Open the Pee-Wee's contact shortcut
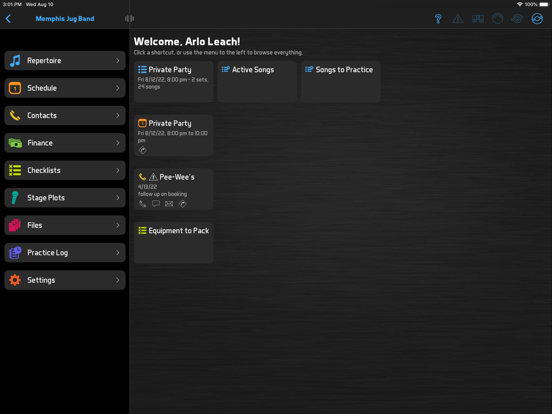Viewport: 552px width, 414px height. tap(174, 189)
